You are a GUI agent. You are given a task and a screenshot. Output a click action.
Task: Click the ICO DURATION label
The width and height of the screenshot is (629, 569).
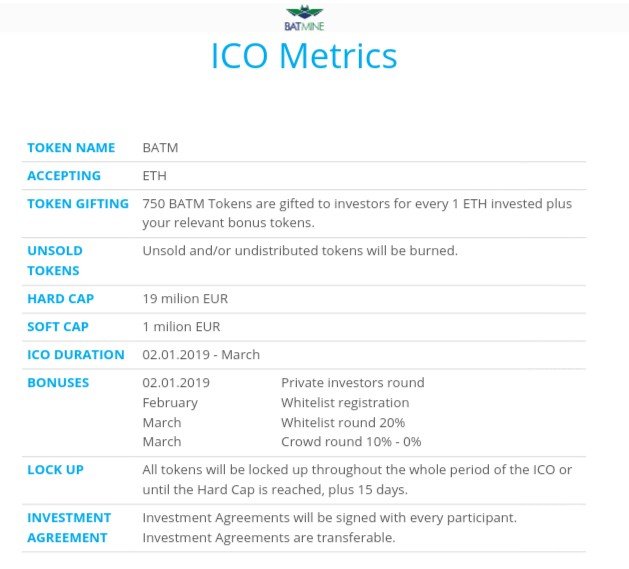(76, 355)
